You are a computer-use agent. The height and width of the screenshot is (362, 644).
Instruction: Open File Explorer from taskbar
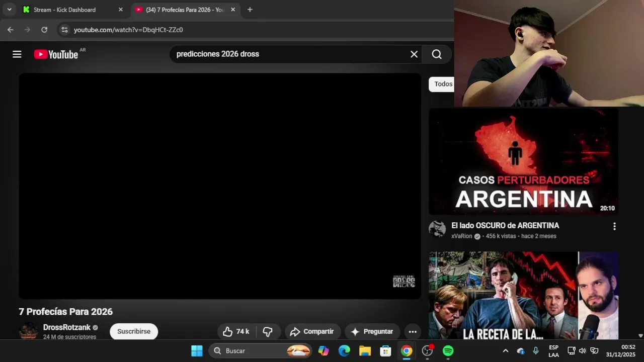[365, 350]
